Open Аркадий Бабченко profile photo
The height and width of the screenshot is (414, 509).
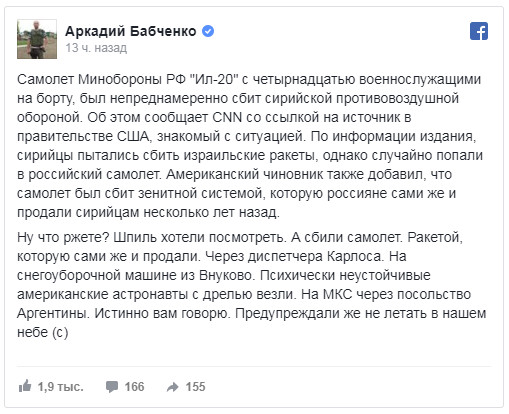tap(37, 39)
